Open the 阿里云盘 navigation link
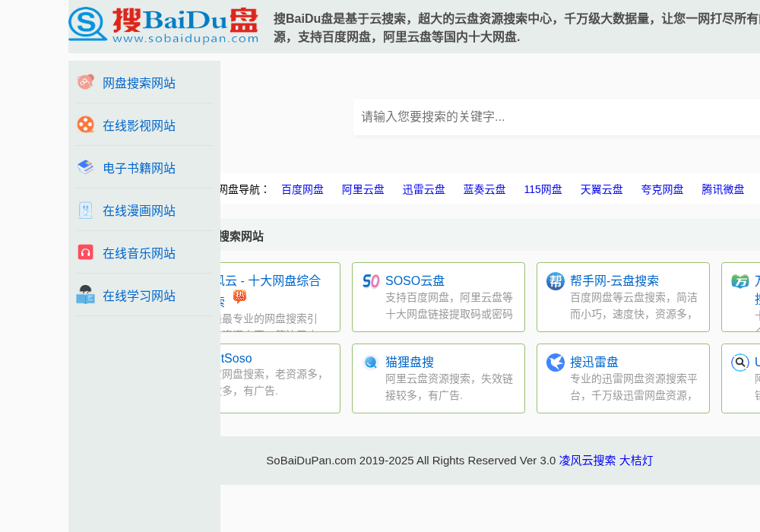The image size is (760, 532). click(x=363, y=189)
